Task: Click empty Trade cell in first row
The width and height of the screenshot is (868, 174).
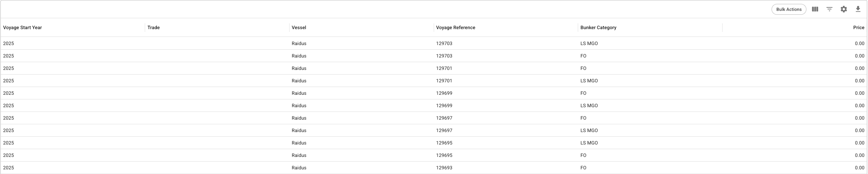Action: (x=217, y=43)
